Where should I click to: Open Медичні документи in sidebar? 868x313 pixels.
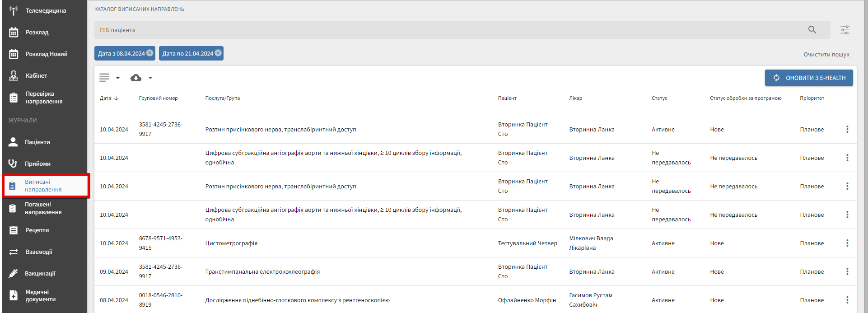tap(40, 295)
